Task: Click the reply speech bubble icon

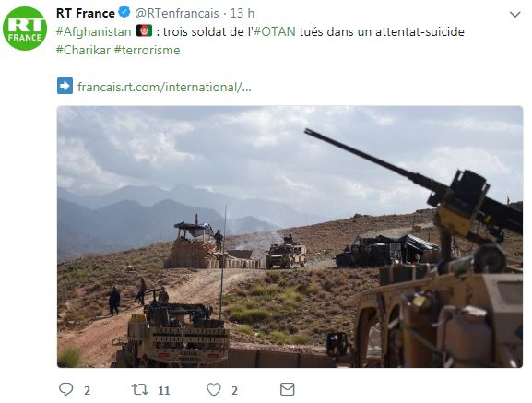Action: (65, 389)
